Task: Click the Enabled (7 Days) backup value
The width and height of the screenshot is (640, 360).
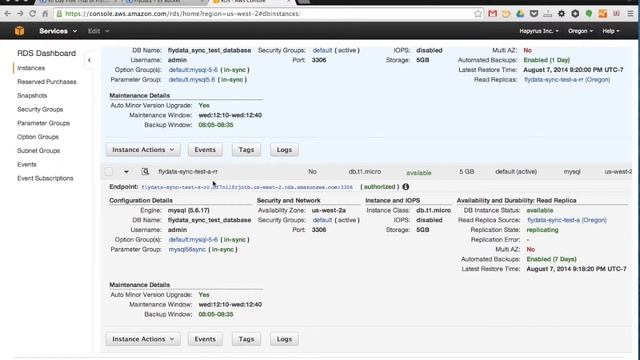Action: 551,259
